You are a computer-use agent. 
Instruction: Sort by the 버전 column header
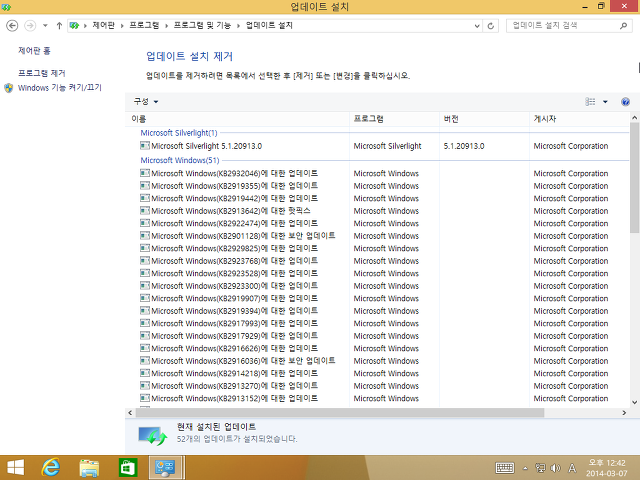pos(484,119)
